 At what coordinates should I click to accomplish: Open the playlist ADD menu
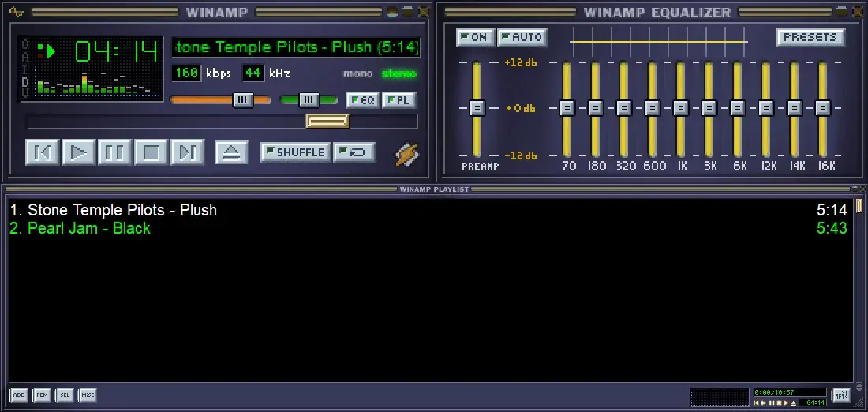(18, 395)
